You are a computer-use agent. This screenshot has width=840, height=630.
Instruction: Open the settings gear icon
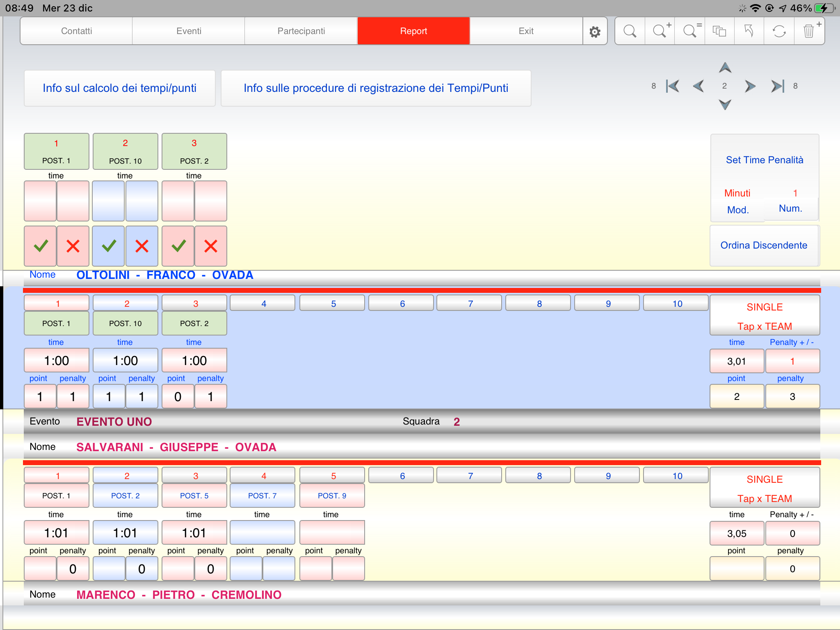pos(595,31)
